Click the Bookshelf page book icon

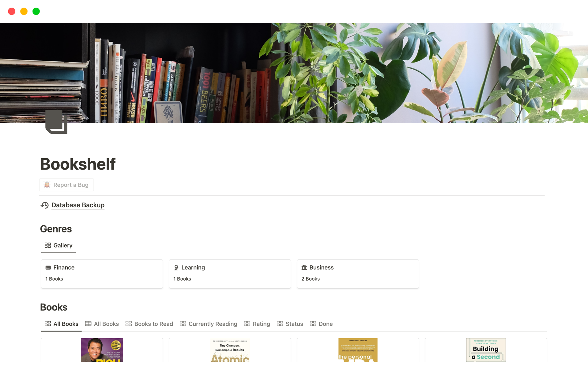coord(56,122)
